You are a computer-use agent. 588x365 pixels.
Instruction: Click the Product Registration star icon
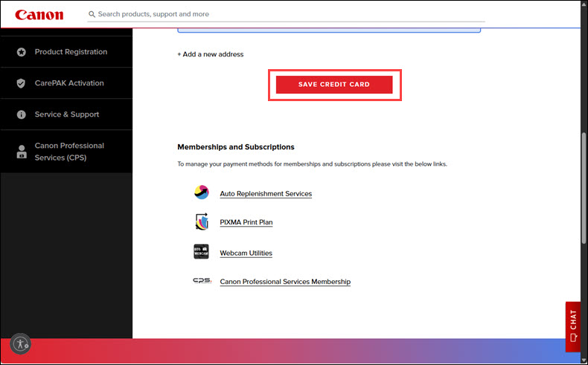point(22,52)
